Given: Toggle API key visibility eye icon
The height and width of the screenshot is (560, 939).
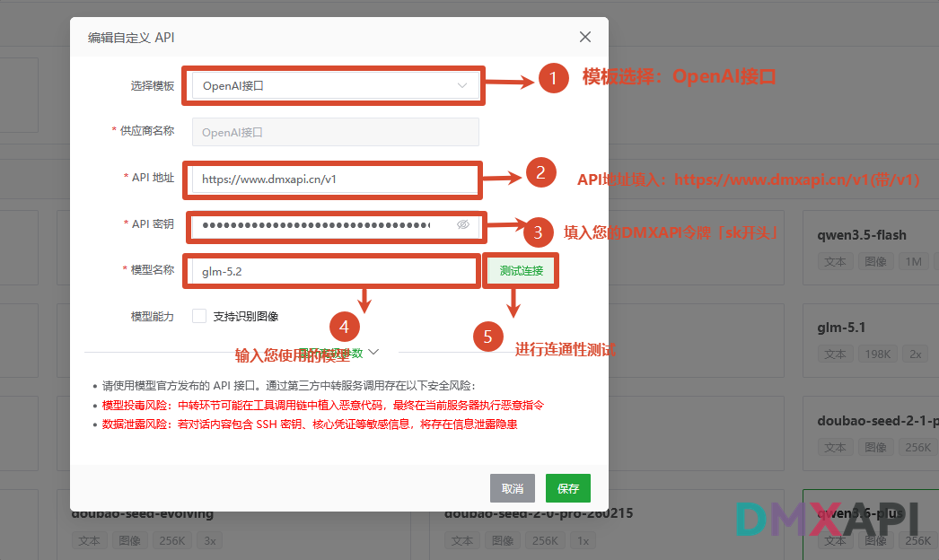Looking at the screenshot, I should coord(463,224).
